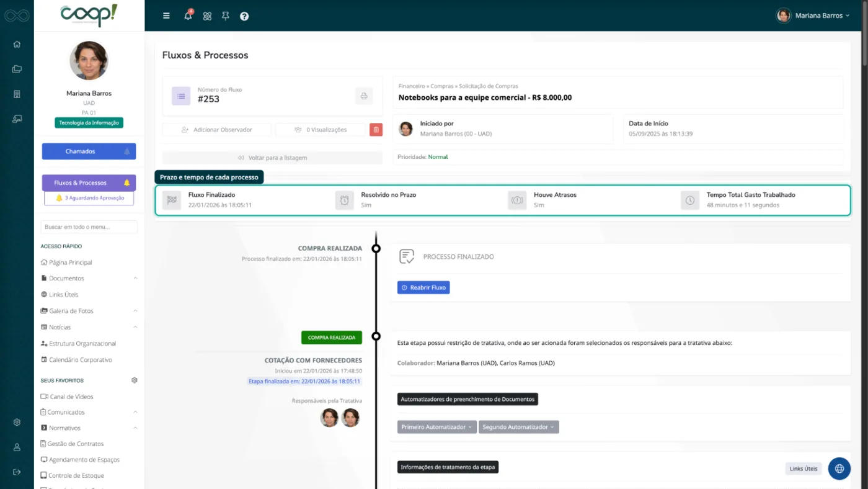868x489 pixels.
Task: Click Reabrir Fluxo button
Action: pos(423,288)
